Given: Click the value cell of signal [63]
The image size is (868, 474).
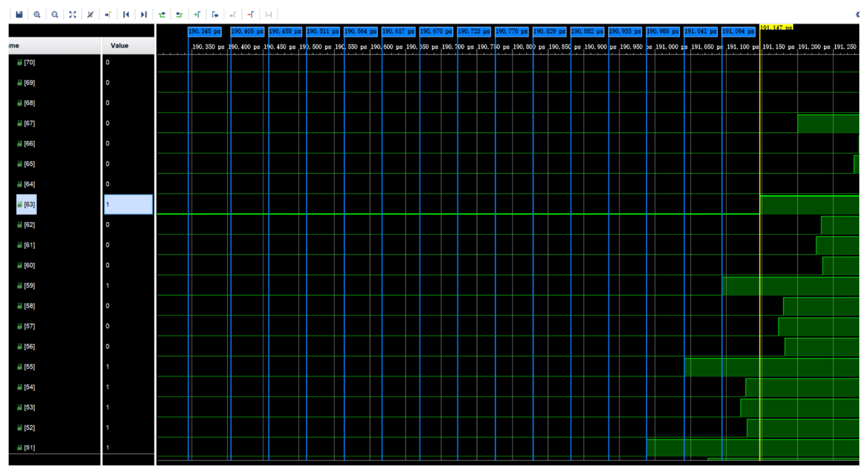Looking at the screenshot, I should 128,204.
